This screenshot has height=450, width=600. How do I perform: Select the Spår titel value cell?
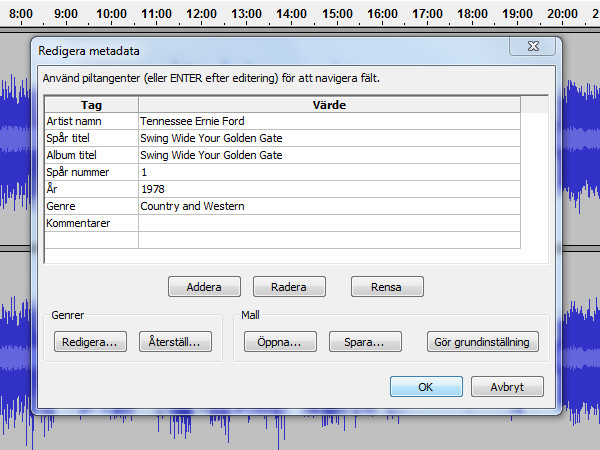click(x=329, y=138)
